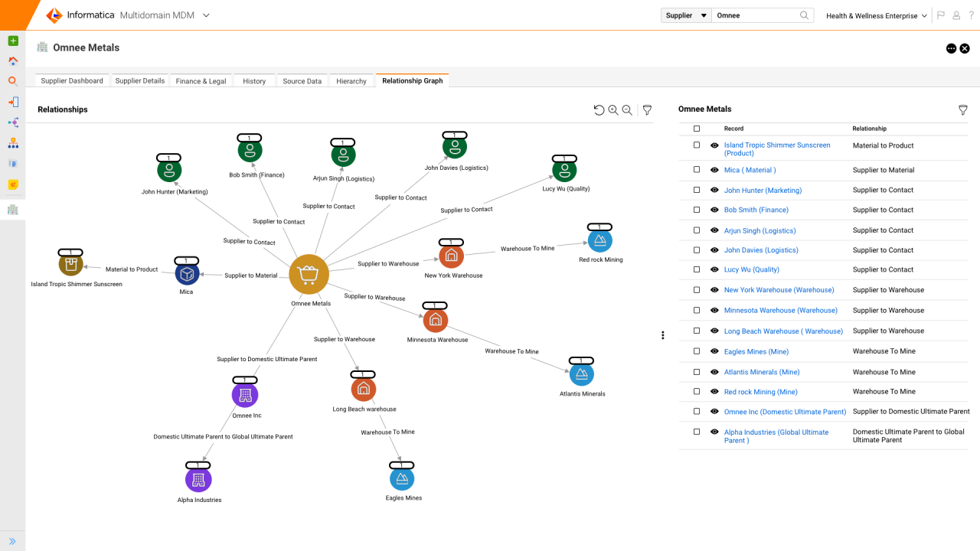Reset the relationship graph view

599,110
